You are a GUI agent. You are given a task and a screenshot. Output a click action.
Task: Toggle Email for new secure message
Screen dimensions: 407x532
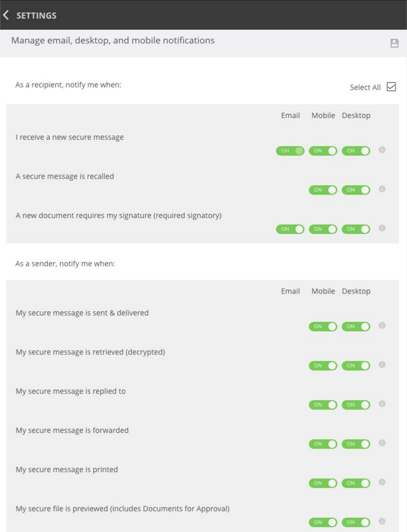point(290,151)
